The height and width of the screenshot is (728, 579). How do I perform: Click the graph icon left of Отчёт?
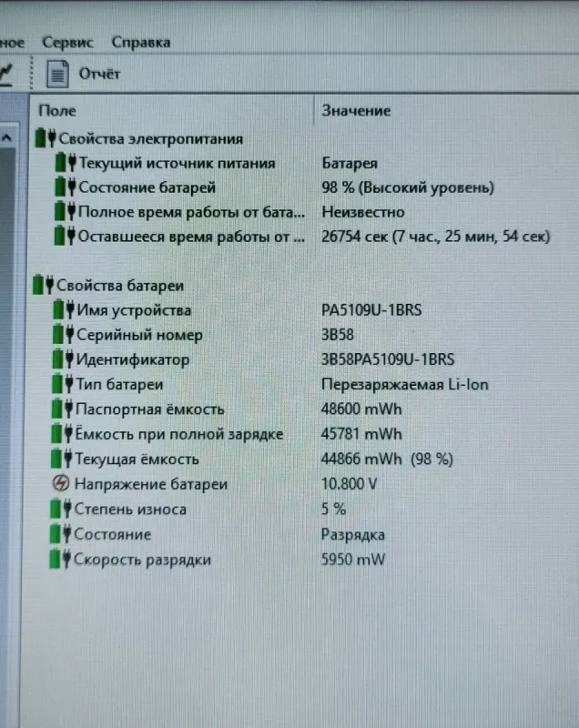[5, 72]
